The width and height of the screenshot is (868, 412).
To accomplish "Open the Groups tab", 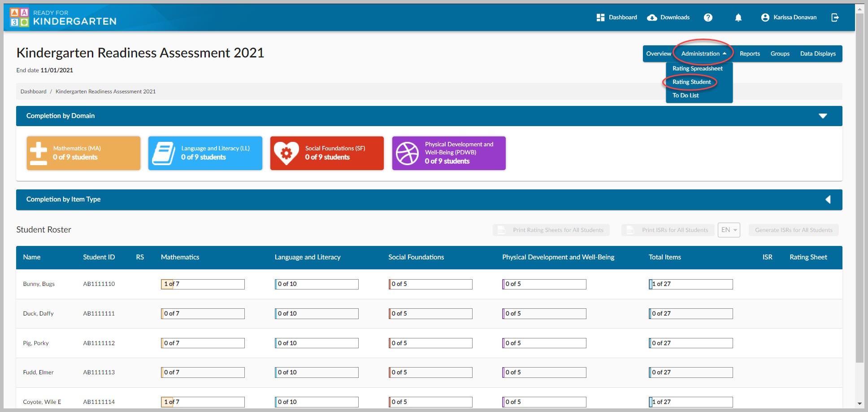I will tap(780, 53).
